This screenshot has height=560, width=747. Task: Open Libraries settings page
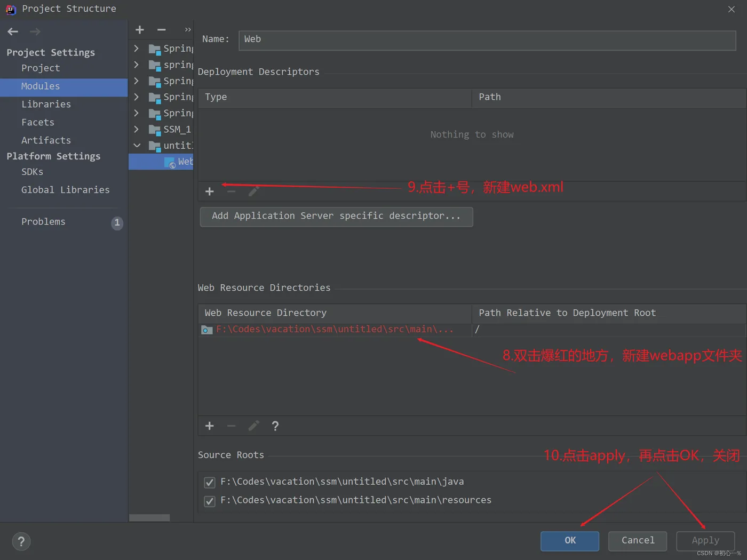46,104
